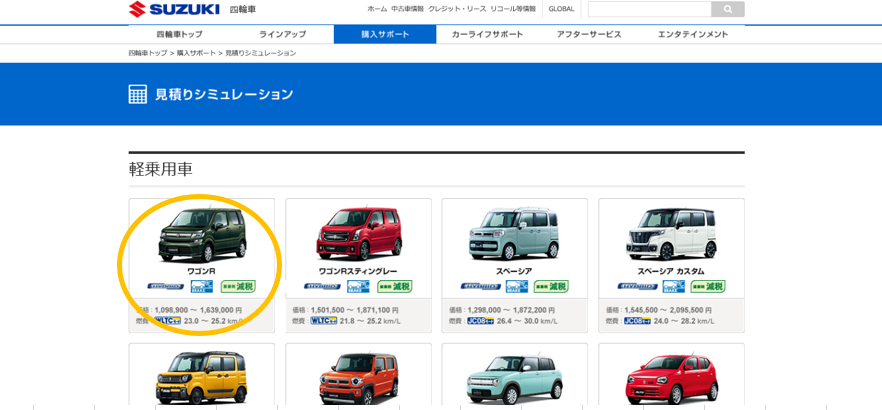Open the エンタテインメント navigation tab

click(692, 34)
